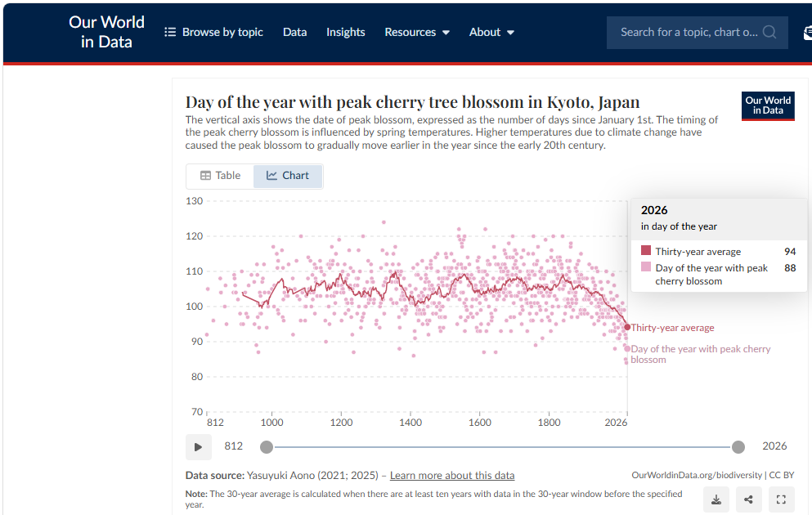Open Learn more about this data
The image size is (812, 515).
[452, 475]
